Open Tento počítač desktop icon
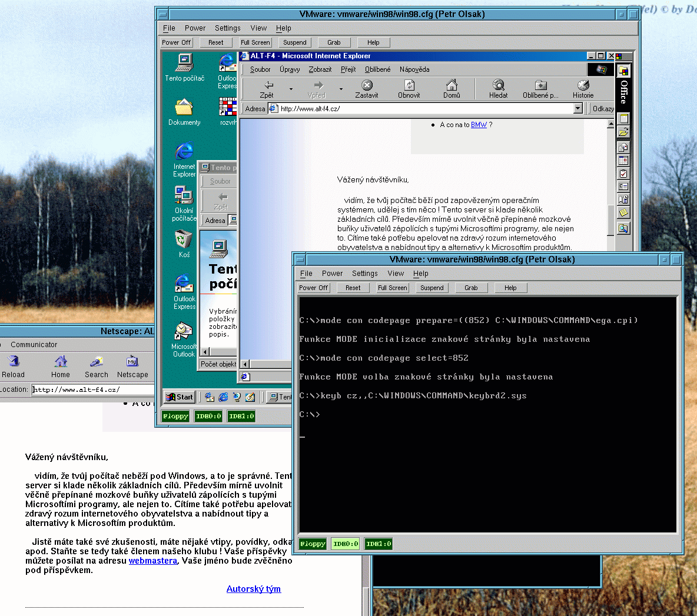This screenshot has width=697, height=616. (x=184, y=63)
